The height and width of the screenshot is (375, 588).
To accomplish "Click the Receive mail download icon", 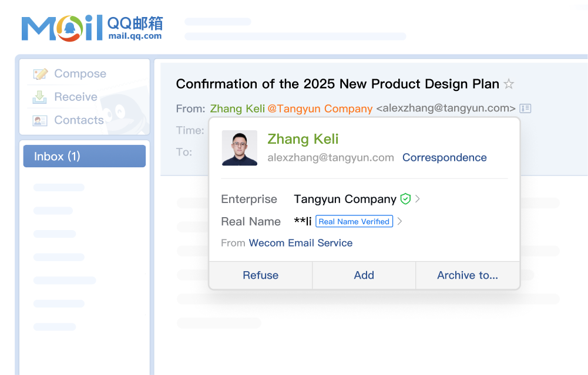I will pos(40,97).
